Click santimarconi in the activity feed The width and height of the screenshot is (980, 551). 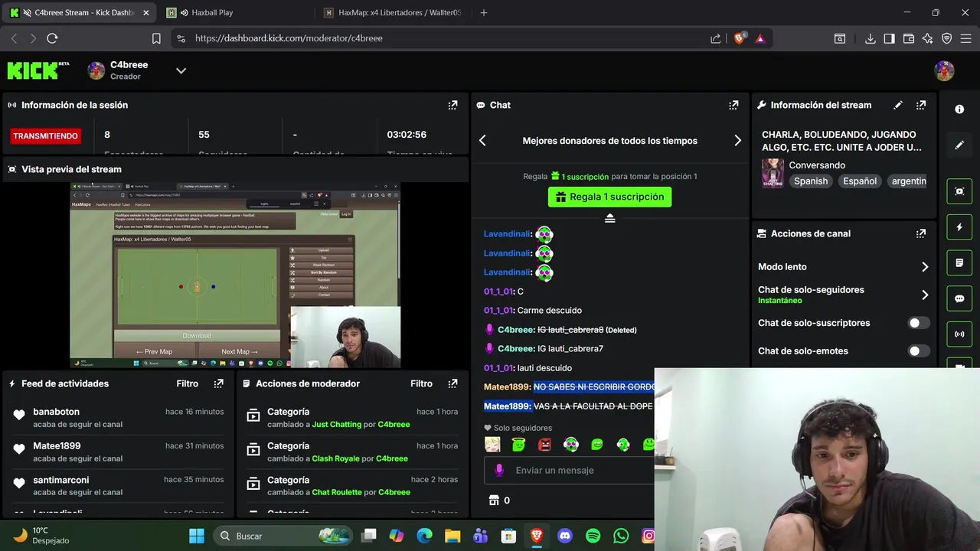tap(60, 480)
